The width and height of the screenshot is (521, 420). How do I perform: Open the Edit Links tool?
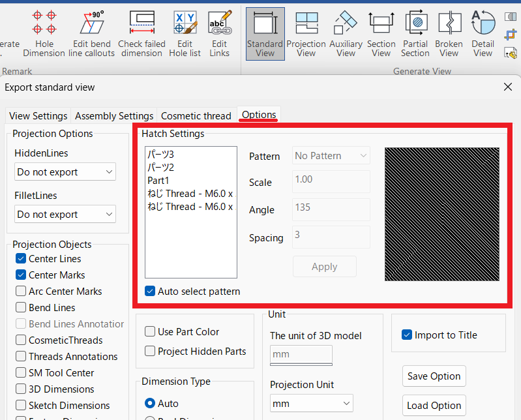coord(219,33)
